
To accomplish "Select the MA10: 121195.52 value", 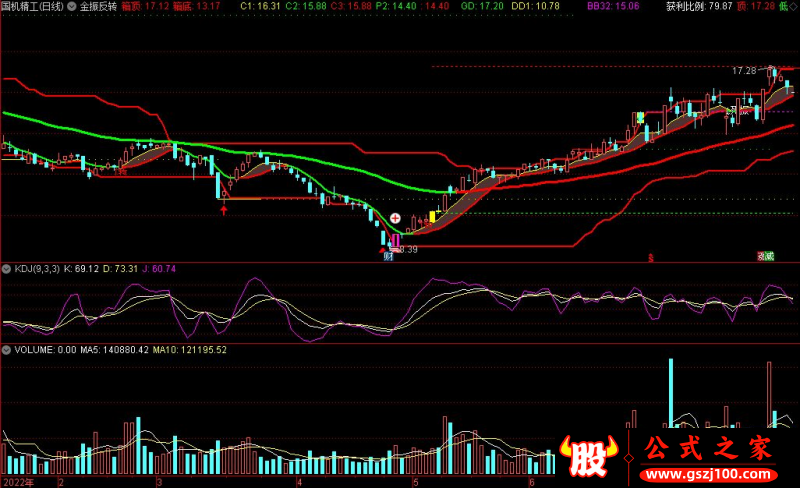I will point(190,350).
